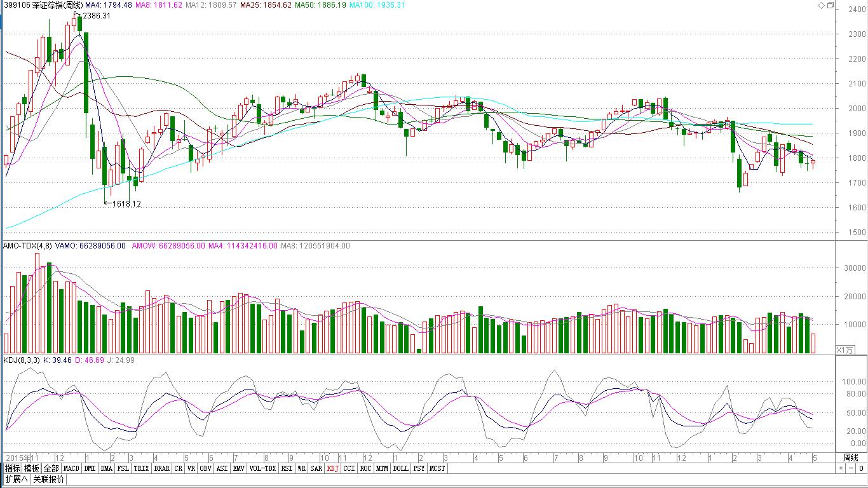
Task: Switch indicator to VR
Action: pyautogui.click(x=191, y=468)
